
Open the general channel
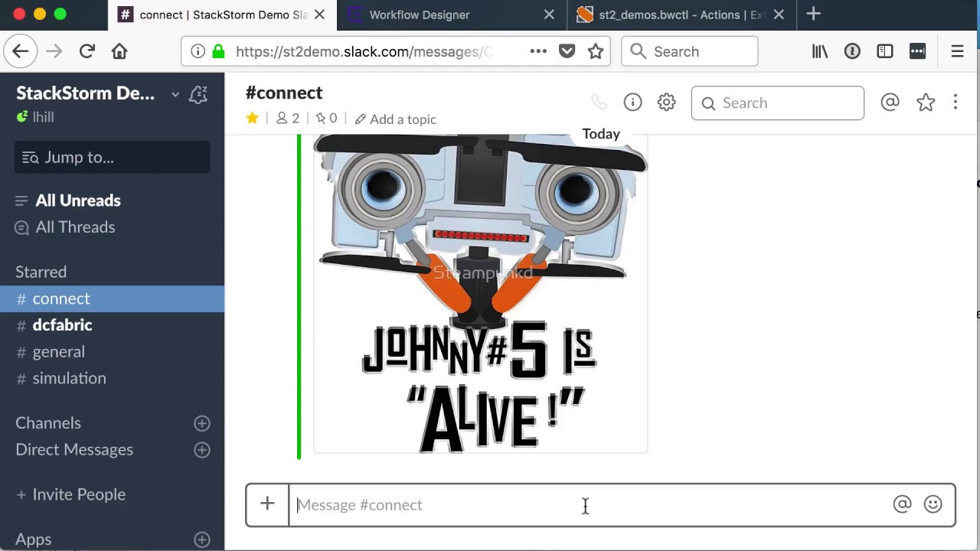tap(112, 352)
